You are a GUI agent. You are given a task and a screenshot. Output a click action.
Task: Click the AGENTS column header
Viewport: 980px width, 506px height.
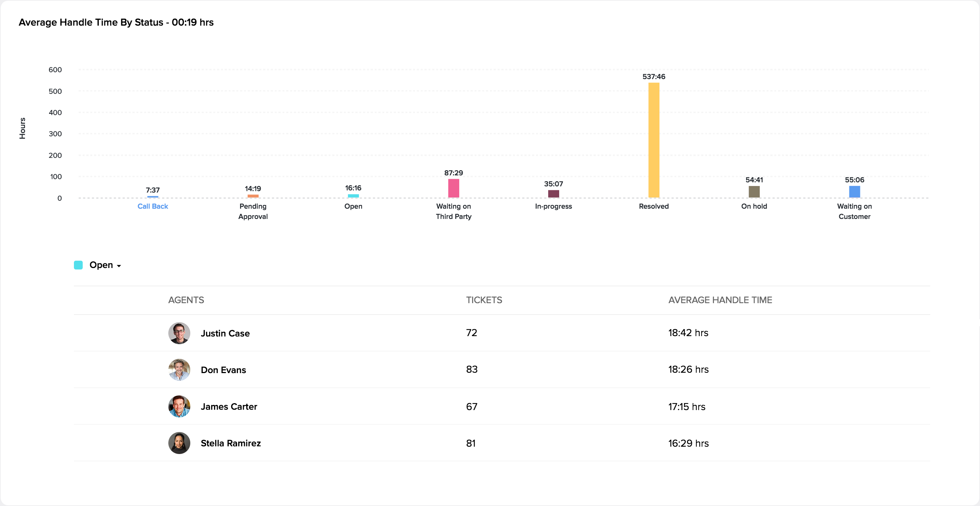click(x=186, y=300)
